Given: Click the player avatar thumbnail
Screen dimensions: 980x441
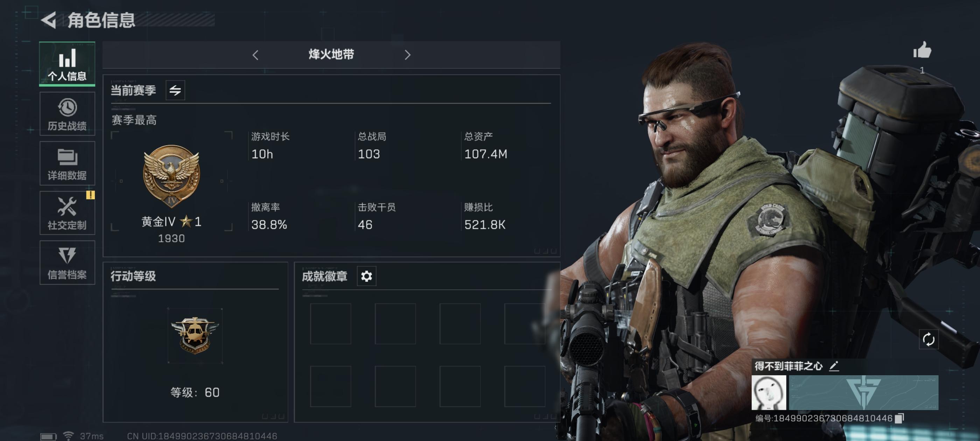Looking at the screenshot, I should pos(769,393).
